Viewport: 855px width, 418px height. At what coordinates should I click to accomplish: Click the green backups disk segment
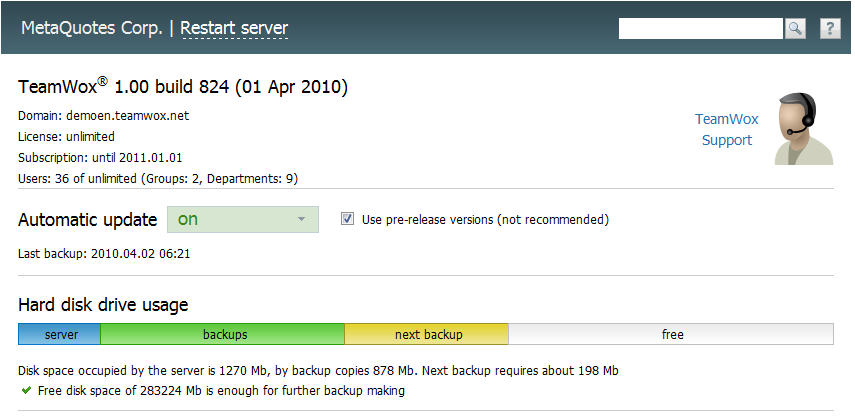222,334
